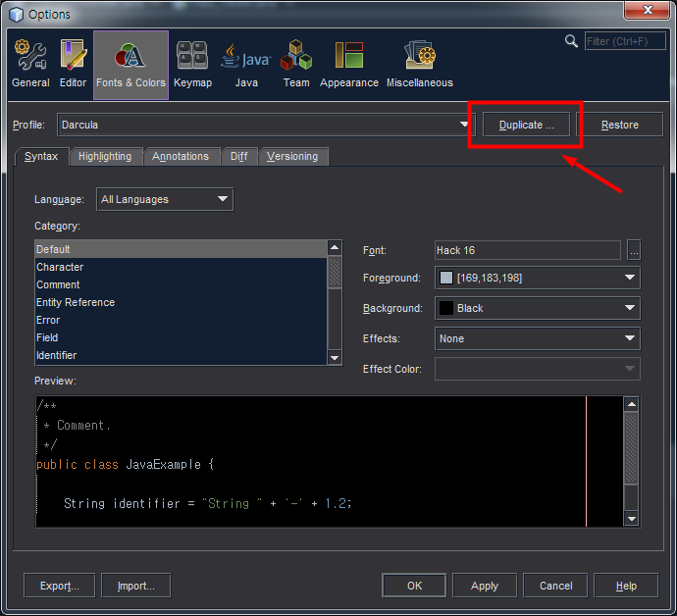
Task: Open the Foreground color dropdown
Action: pyautogui.click(x=538, y=278)
